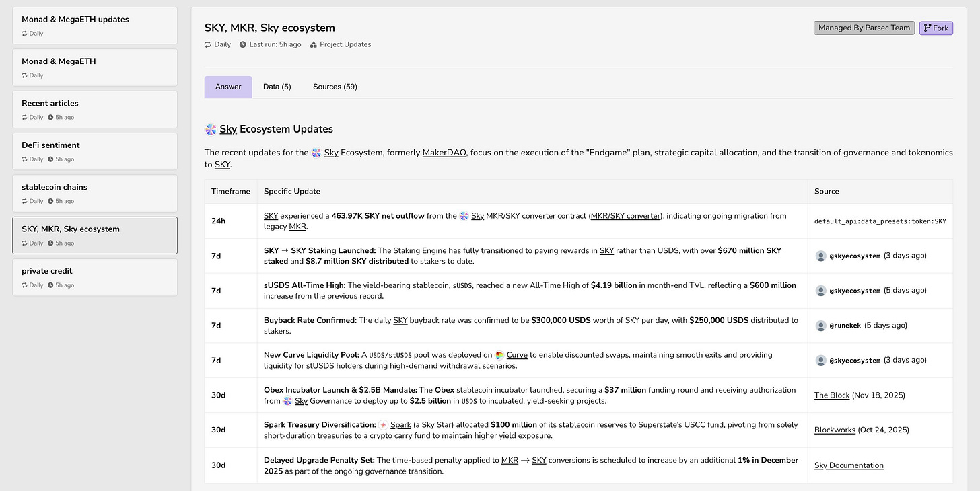Viewport: 980px width, 491px height.
Task: Click the default_api:data_presets:token:SKY source text
Action: pos(880,221)
